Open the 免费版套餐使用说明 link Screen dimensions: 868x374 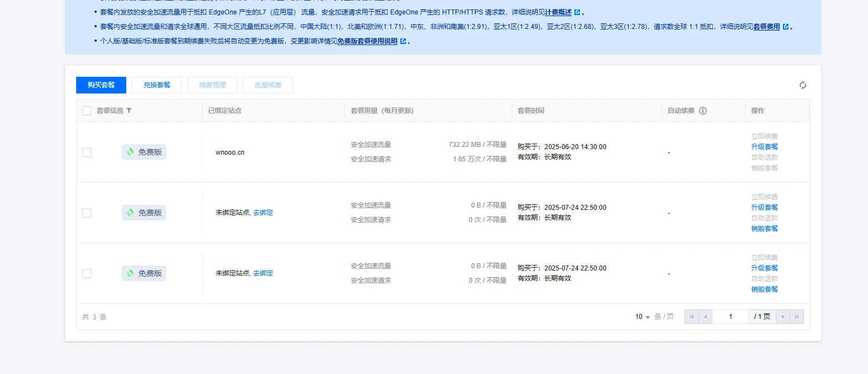[367, 41]
